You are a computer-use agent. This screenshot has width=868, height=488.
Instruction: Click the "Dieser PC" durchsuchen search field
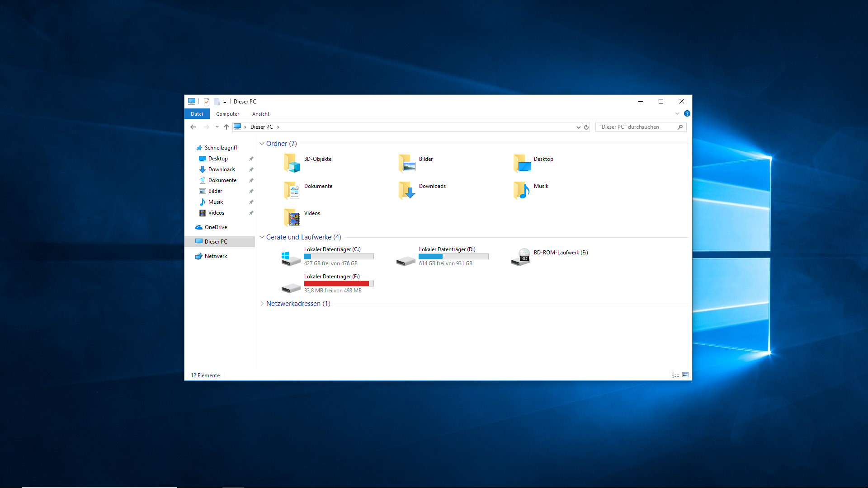click(x=635, y=127)
